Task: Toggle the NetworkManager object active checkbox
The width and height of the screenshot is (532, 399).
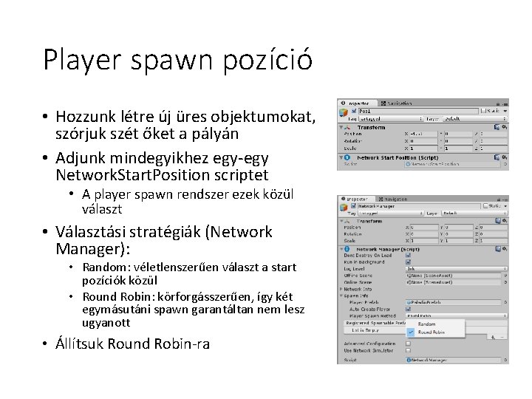Action: pos(353,206)
